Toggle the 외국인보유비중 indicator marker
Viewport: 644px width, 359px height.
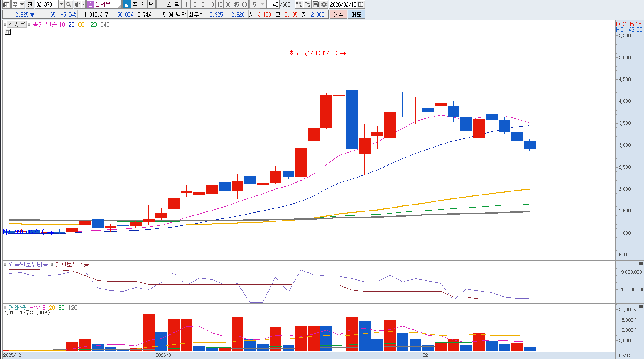(5, 264)
